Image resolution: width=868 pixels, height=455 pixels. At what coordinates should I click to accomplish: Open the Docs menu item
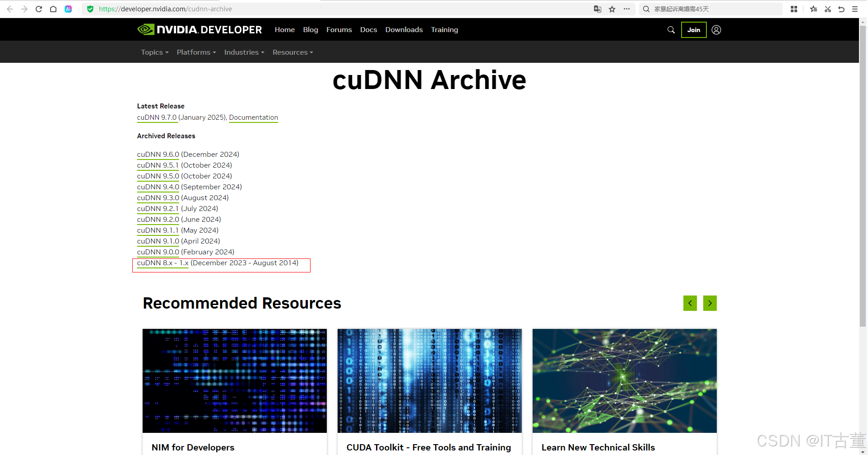[x=368, y=30]
